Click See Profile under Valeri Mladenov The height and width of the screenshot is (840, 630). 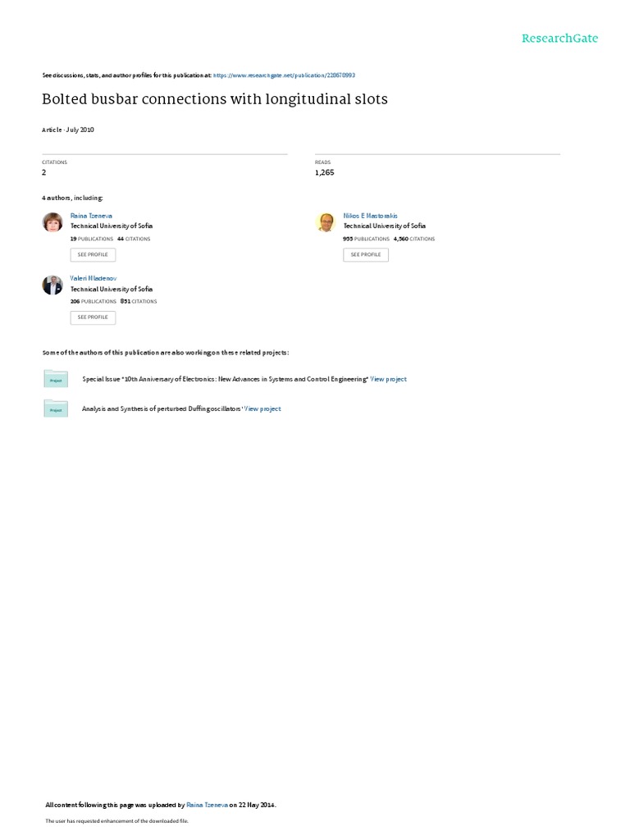pos(93,317)
